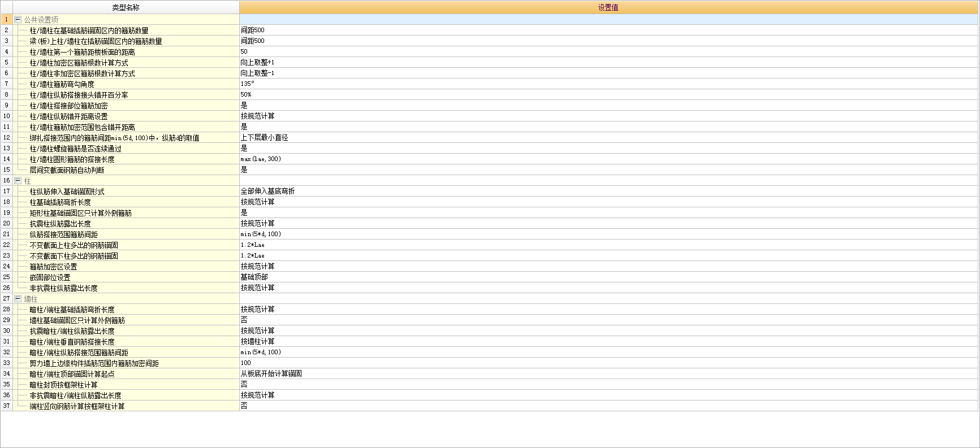
Task: Edit value 100 in row 33
Action: click(x=608, y=363)
